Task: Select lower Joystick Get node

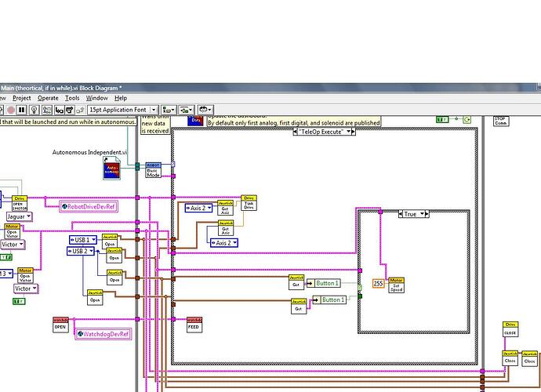Action: tap(299, 306)
